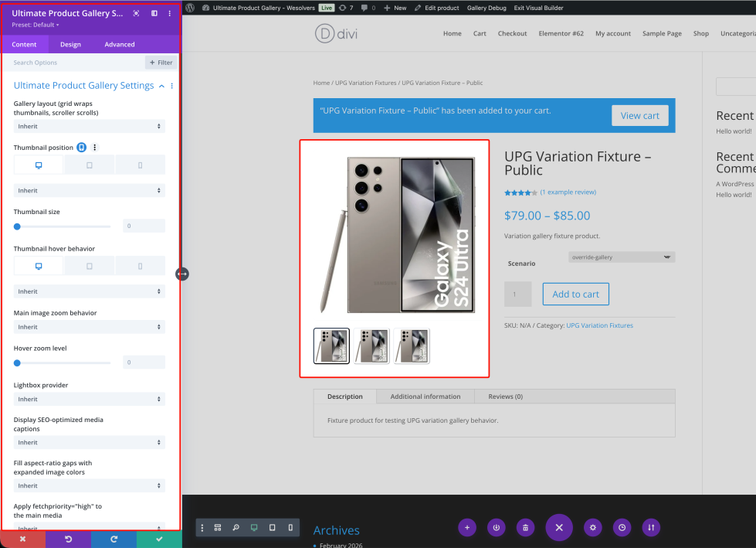Collapse Ultimate Product Gallery Settings section
This screenshot has width=756, height=548.
point(161,86)
